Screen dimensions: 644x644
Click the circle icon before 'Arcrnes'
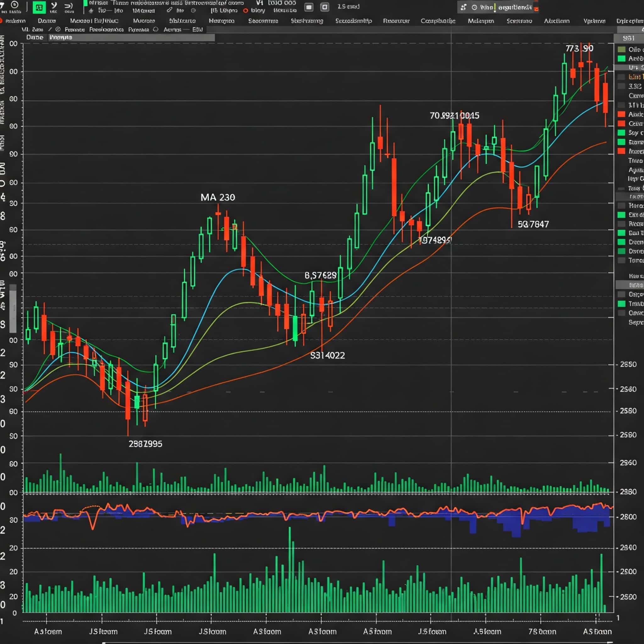pos(156,29)
